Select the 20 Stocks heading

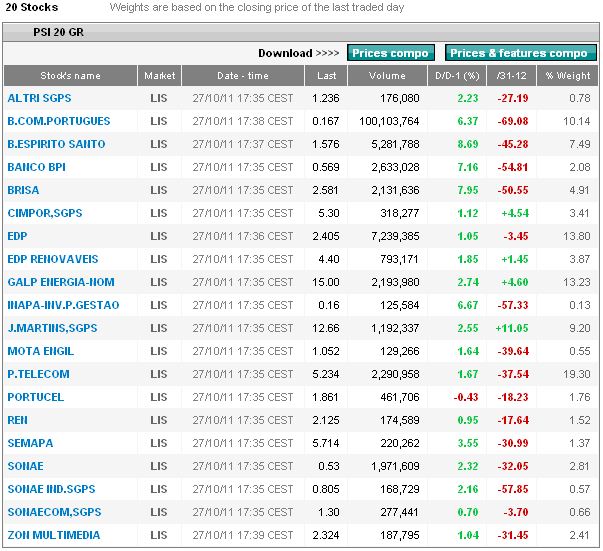coord(32,7)
